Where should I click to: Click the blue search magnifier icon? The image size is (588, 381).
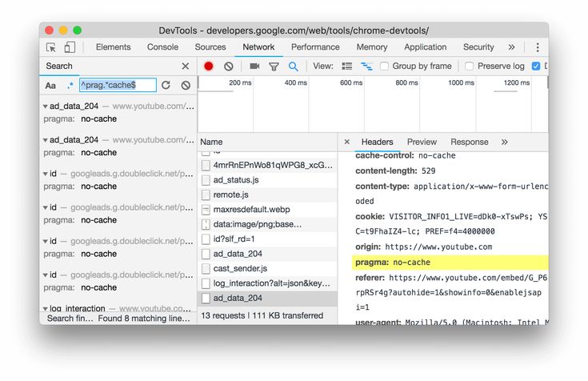294,66
